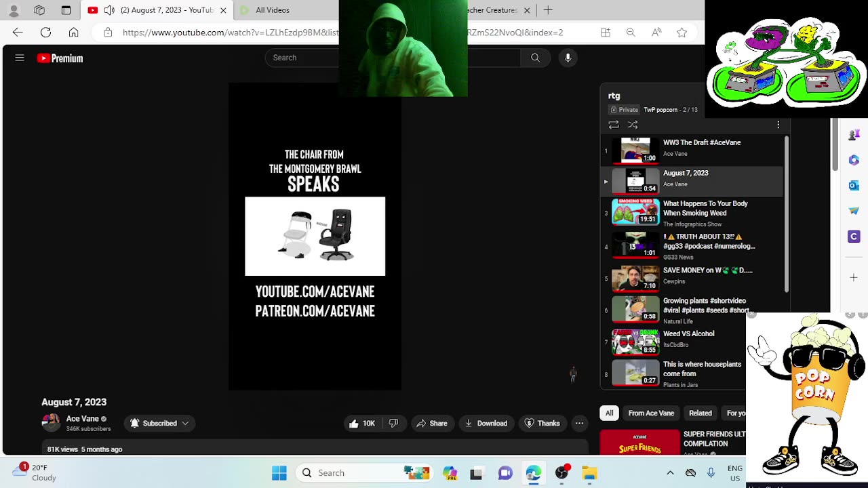
Task: Expand the Subscribed notification dropdown
Action: 159,423
